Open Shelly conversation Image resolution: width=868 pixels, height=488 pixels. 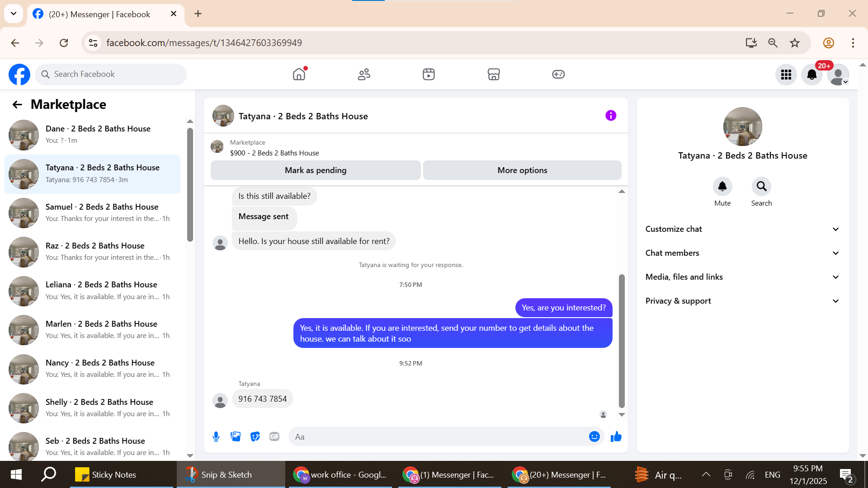92,408
